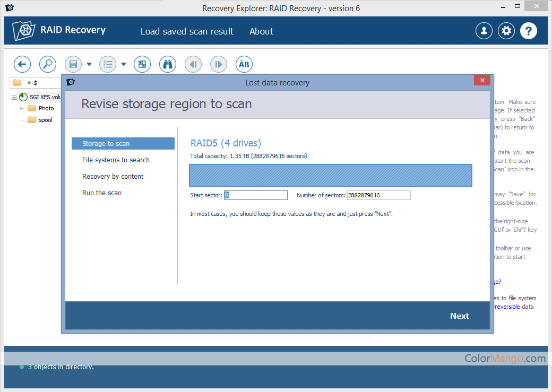
Task: Click the Number of sectors field
Action: (x=378, y=195)
